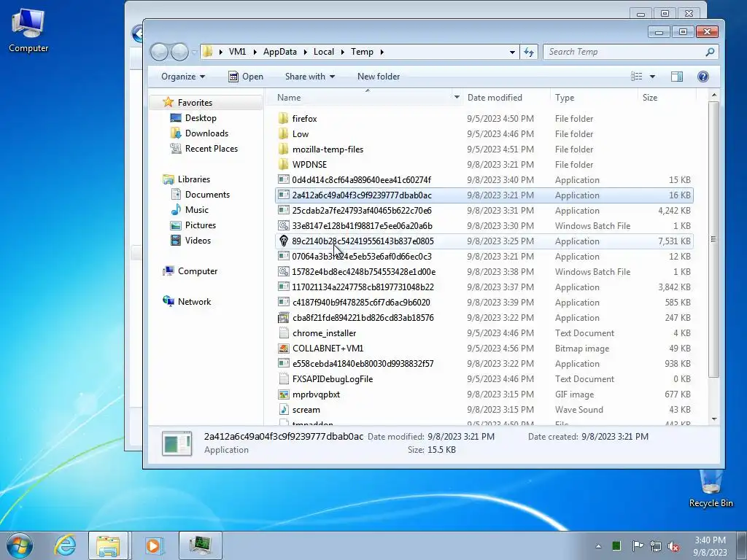Image resolution: width=747 pixels, height=560 pixels.
Task: Open the Computer desktop icon
Action: tap(28, 31)
